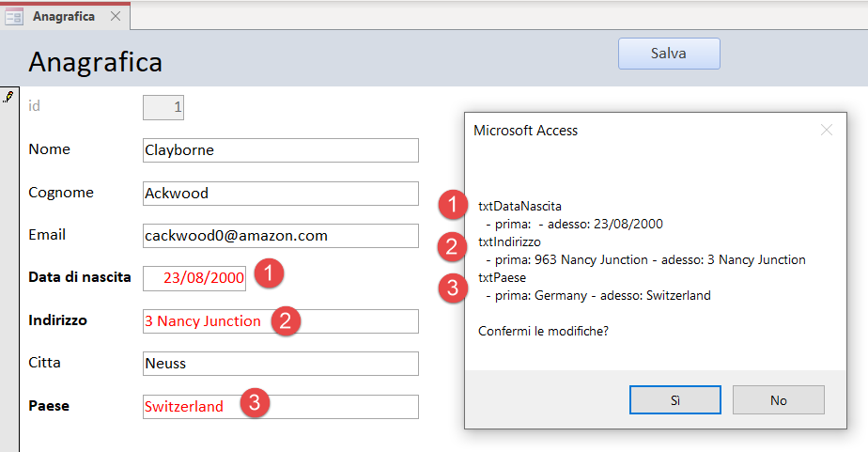Close the Anagrafica tab
Viewport: 868px width, 452px height.
116,16
